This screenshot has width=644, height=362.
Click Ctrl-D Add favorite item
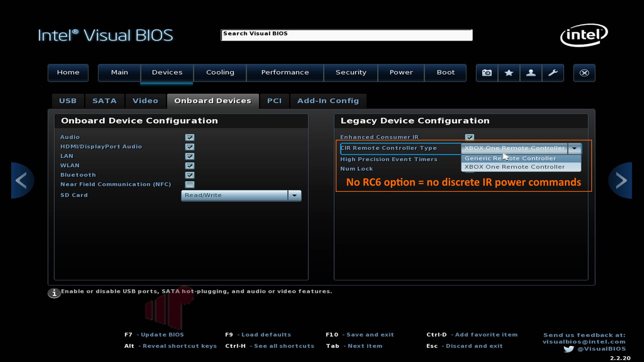tap(472, 335)
